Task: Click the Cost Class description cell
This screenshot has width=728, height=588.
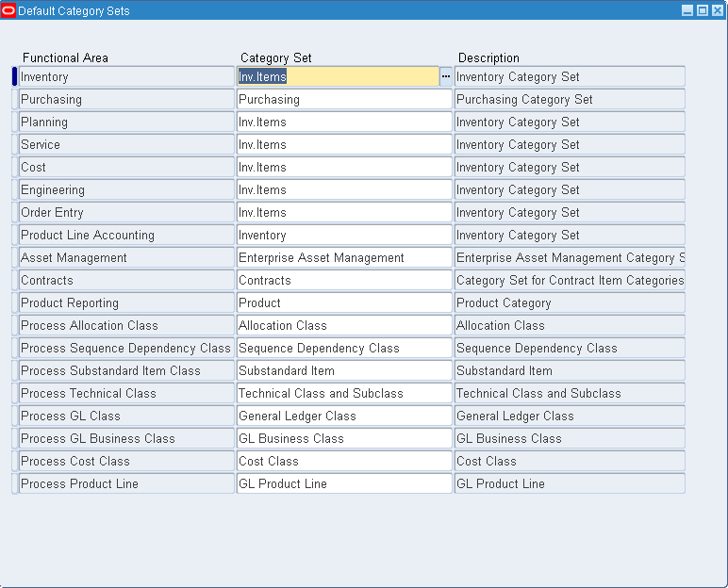Action: click(x=570, y=462)
